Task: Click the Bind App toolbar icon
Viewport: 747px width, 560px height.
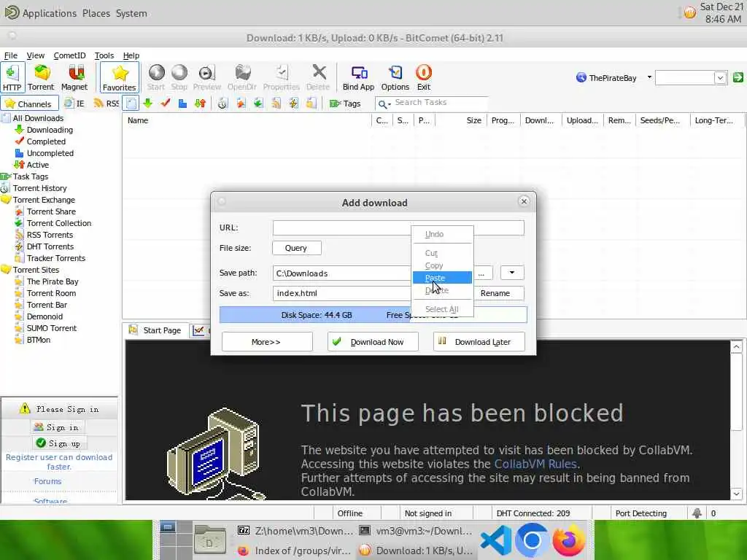Action: pos(358,77)
